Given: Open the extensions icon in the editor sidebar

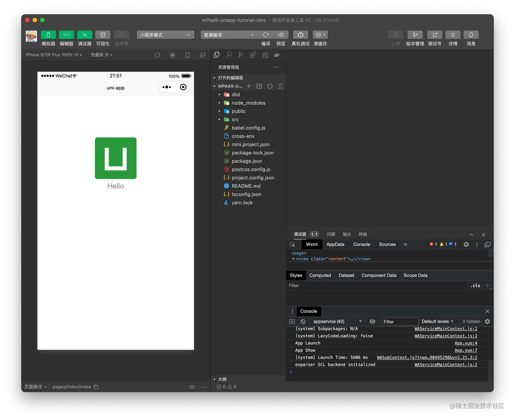Looking at the screenshot, I should click(253, 55).
